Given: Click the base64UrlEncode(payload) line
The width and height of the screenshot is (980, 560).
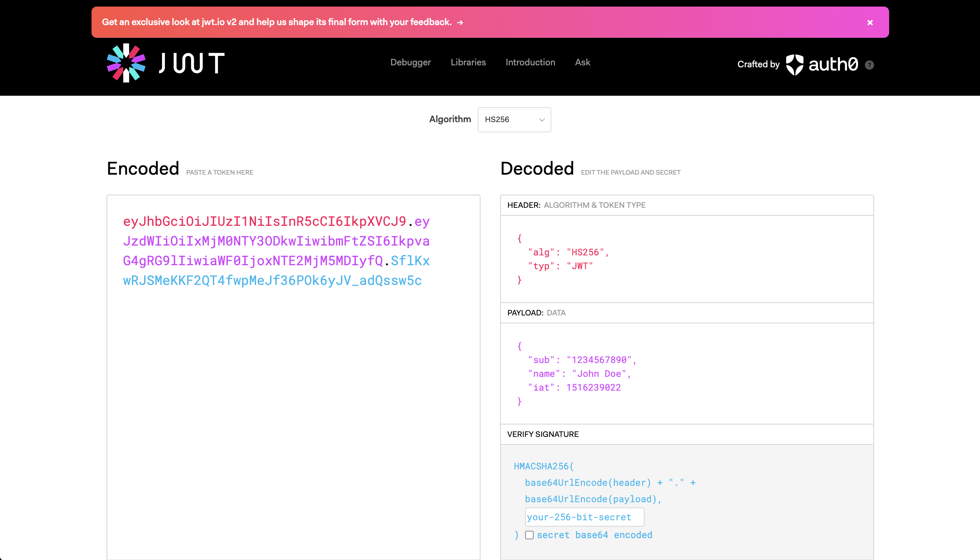Looking at the screenshot, I should pyautogui.click(x=593, y=499).
